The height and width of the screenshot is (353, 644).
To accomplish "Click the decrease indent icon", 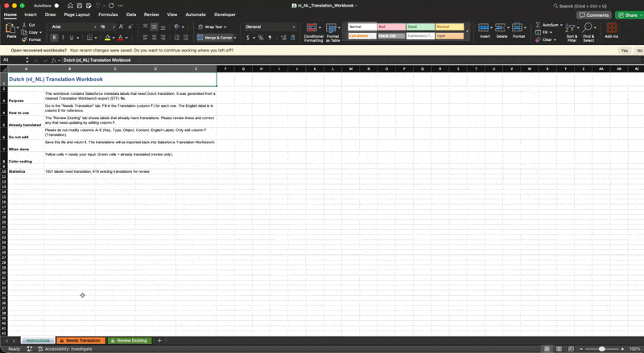I will click(x=176, y=38).
